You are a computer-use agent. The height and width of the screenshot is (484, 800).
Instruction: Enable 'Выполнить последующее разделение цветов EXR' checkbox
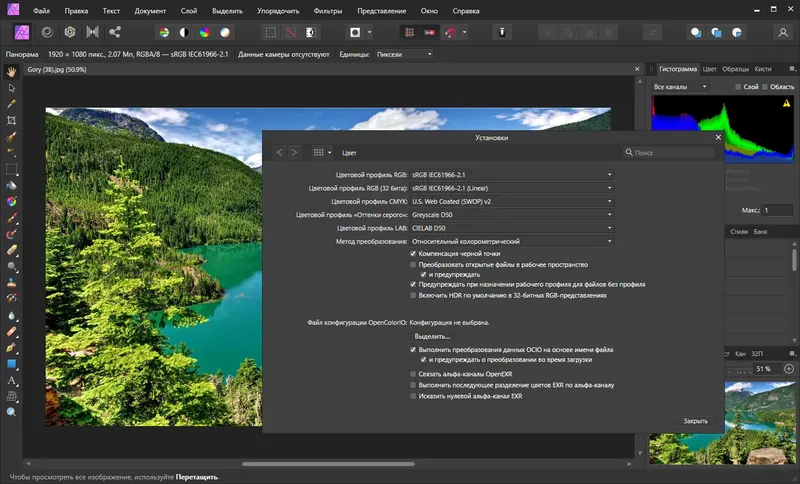(x=413, y=385)
